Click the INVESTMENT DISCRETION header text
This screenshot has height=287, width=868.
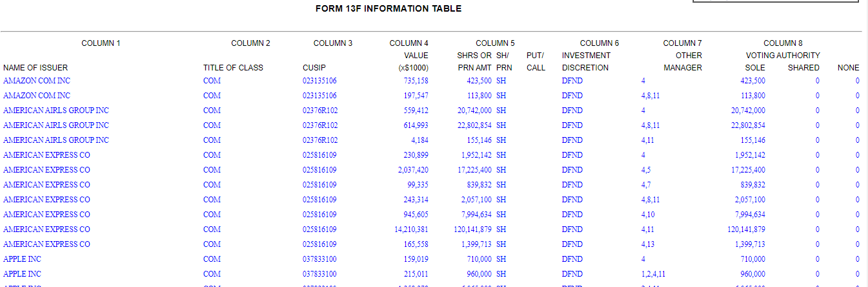click(586, 61)
